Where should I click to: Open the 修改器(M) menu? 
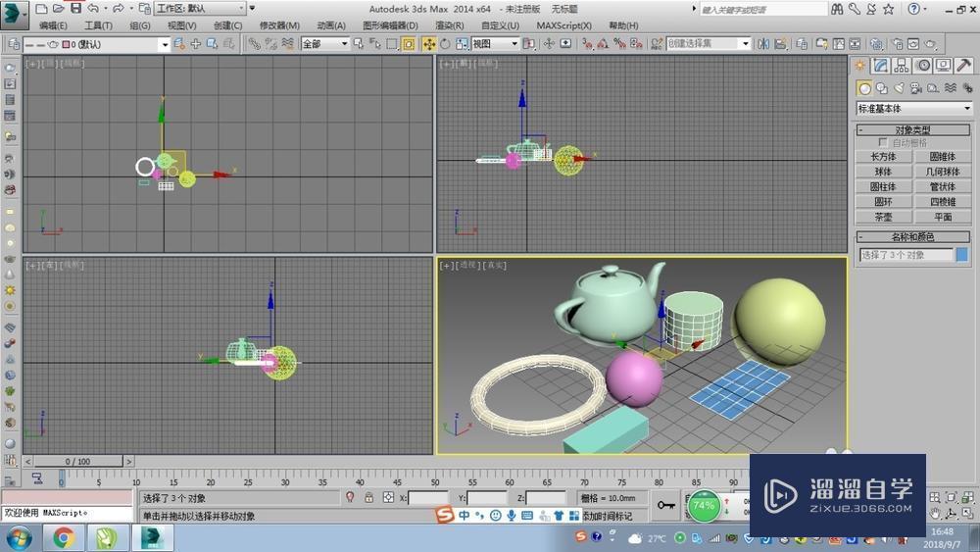279,25
